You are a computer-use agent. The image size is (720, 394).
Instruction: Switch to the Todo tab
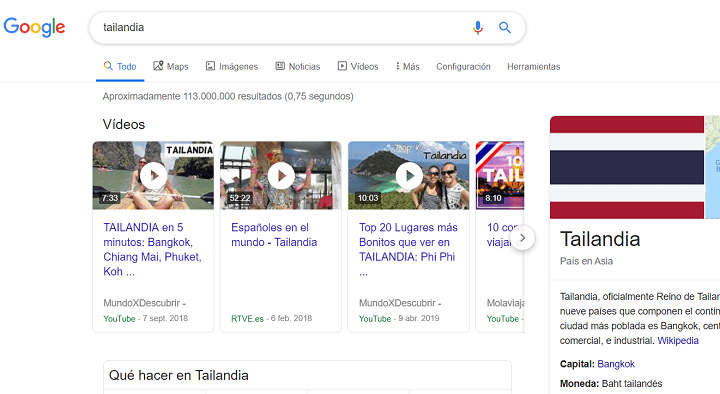point(120,67)
